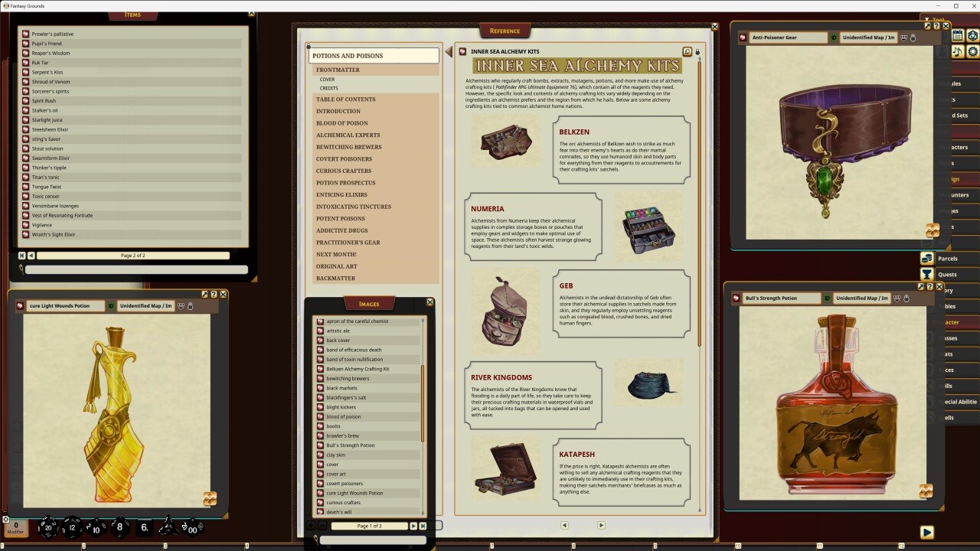The width and height of the screenshot is (980, 551).
Task: Toggle the ID identification badge on Bull's Strength Potion
Action: [828, 298]
